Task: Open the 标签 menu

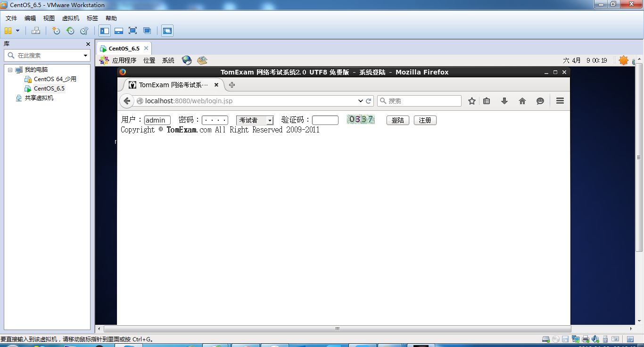Action: click(92, 18)
